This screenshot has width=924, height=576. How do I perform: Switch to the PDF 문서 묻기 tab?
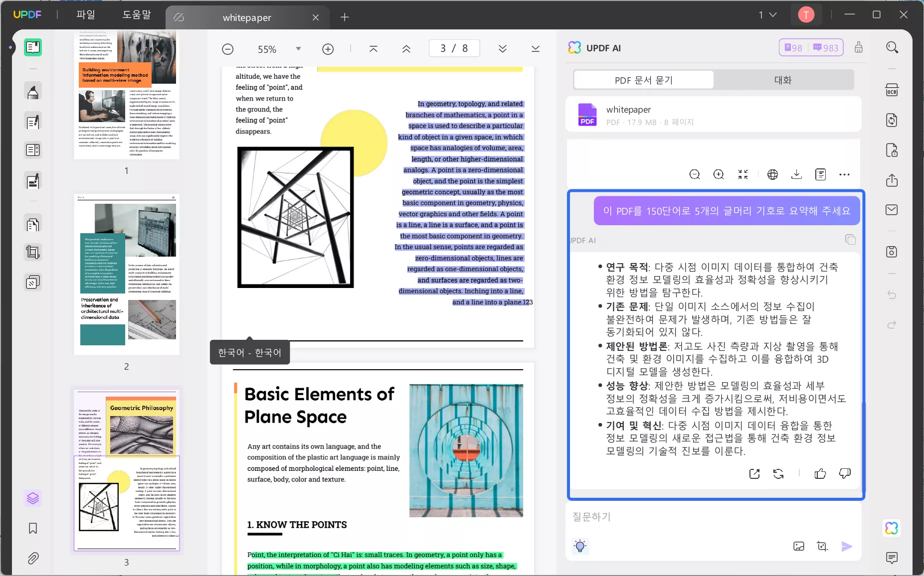click(644, 80)
